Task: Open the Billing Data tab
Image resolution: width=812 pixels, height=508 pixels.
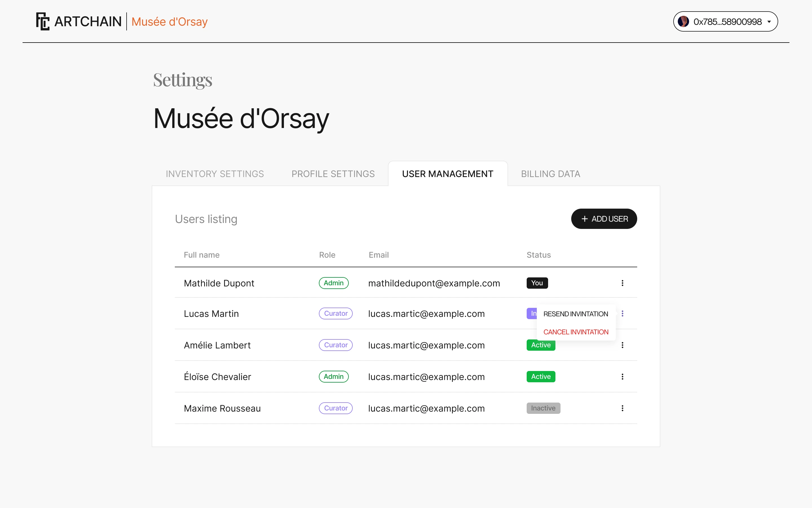Action: click(550, 174)
